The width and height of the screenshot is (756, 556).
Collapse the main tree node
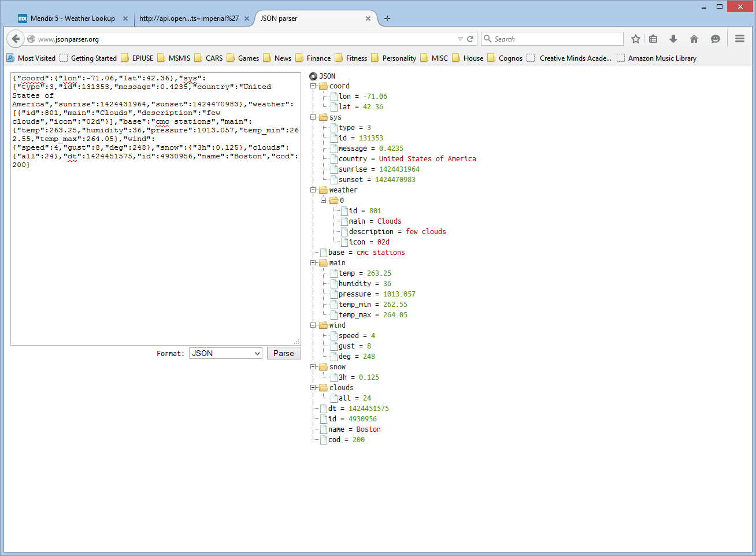[x=313, y=263]
